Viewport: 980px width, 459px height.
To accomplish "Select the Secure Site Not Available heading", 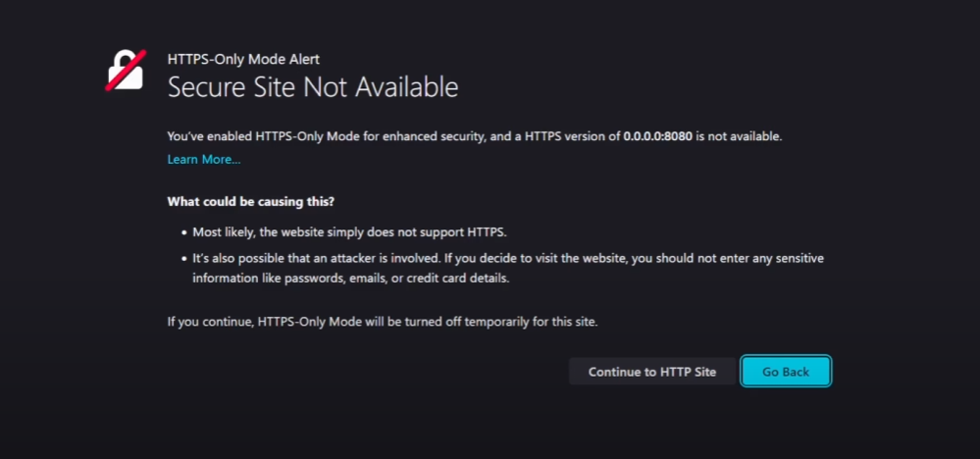I will pyautogui.click(x=313, y=87).
